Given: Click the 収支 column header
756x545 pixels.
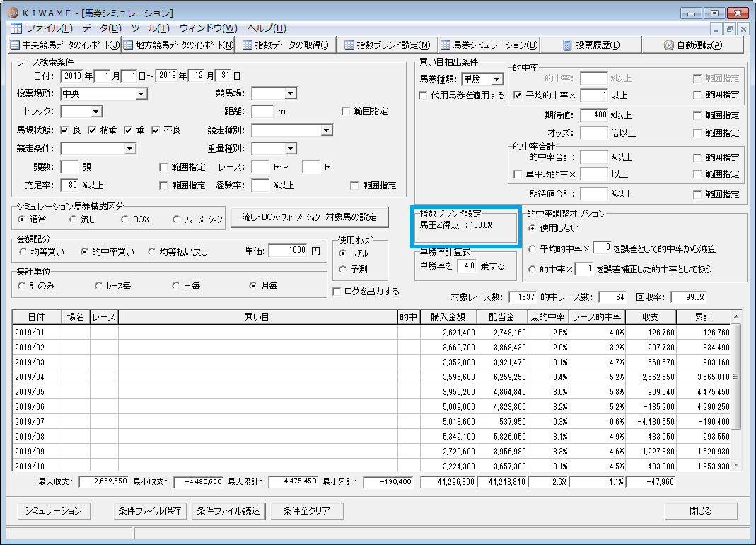Looking at the screenshot, I should click(651, 317).
